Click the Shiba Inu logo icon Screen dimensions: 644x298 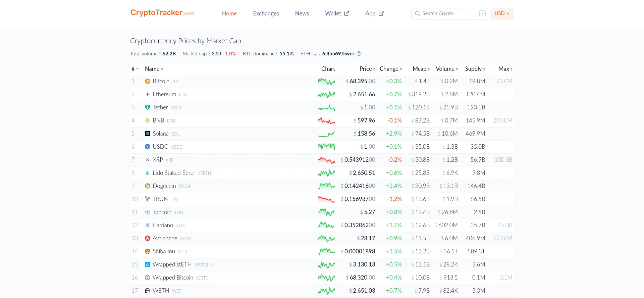tap(147, 251)
